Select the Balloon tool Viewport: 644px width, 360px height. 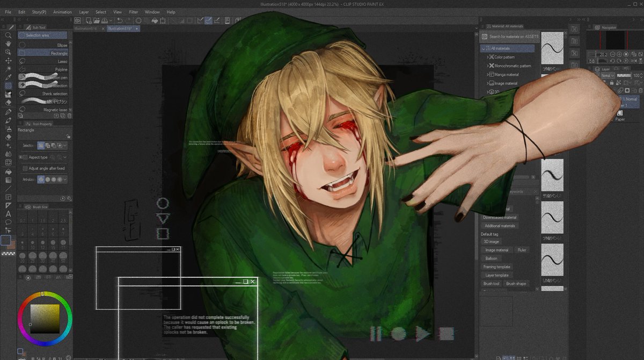click(8, 222)
